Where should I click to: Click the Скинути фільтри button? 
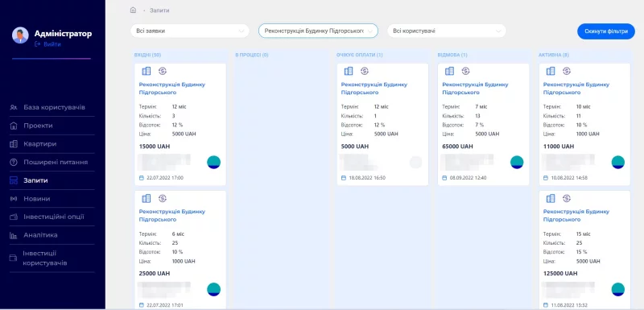pyautogui.click(x=606, y=31)
